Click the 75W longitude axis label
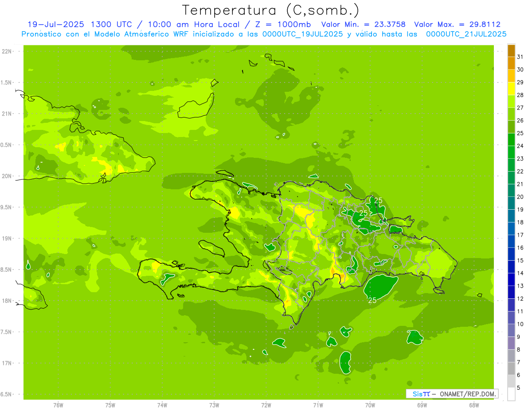Screen dimensions: 532x411 point(110,405)
